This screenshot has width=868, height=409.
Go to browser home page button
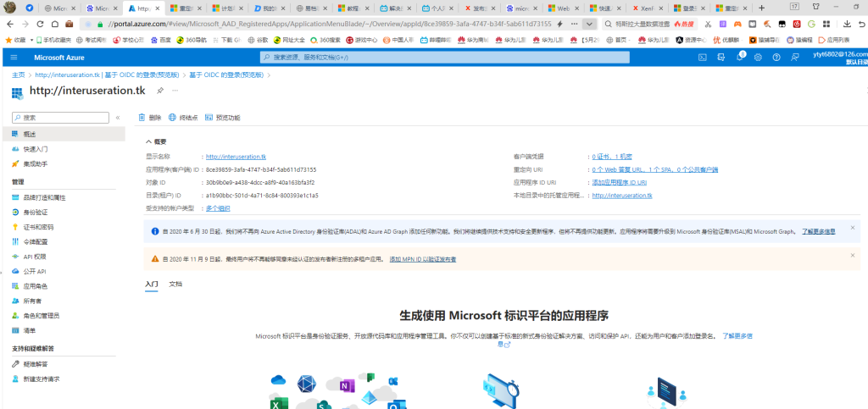[55, 25]
